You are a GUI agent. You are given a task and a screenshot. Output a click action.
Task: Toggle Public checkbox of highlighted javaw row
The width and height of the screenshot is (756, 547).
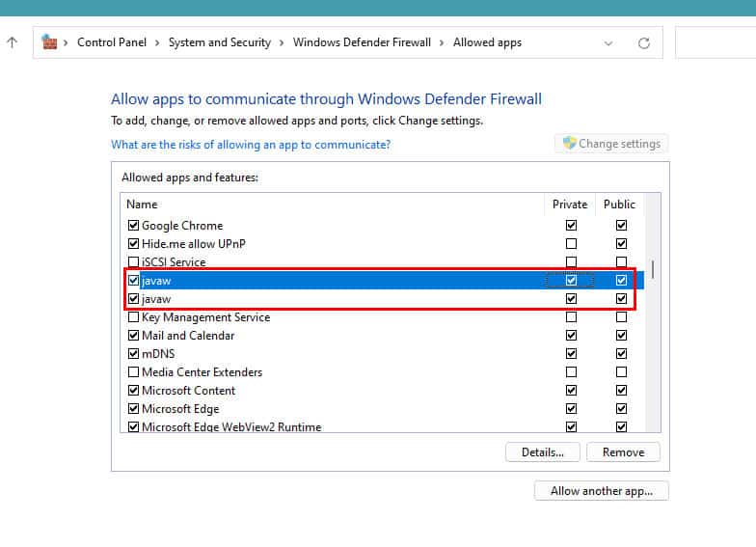point(621,280)
